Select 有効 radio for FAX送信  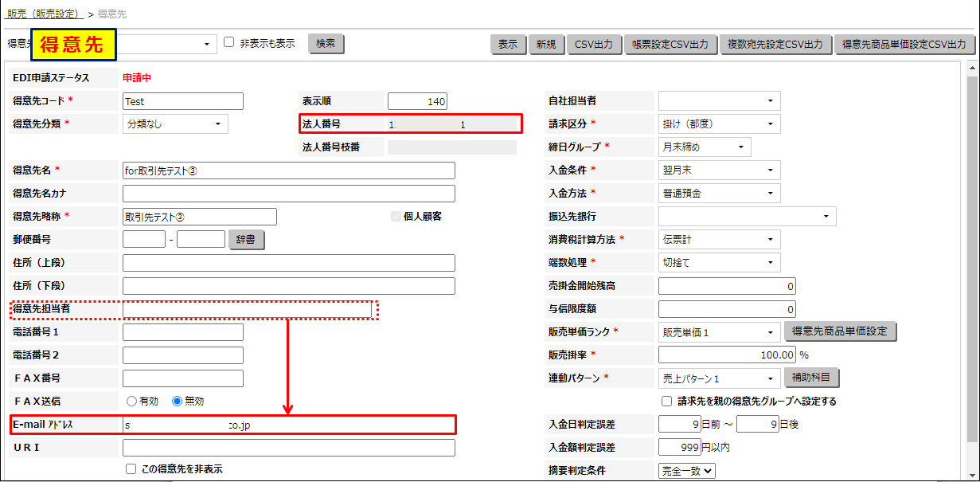(x=131, y=402)
